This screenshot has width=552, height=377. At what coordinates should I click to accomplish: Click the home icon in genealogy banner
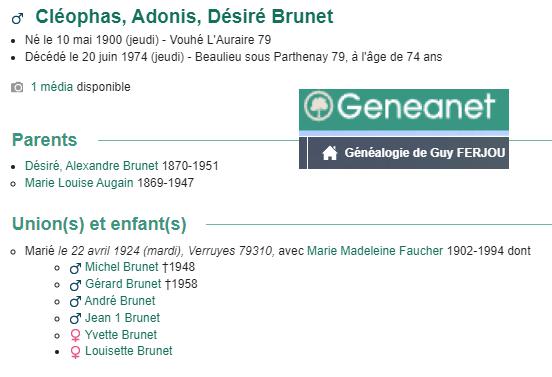[x=330, y=153]
